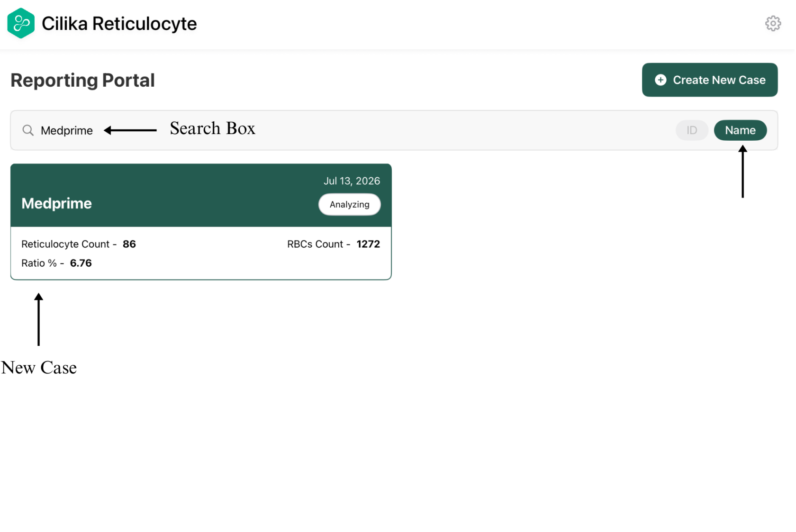Click the magnifying glass search icon
This screenshot has height=532, width=796.
coord(28,130)
